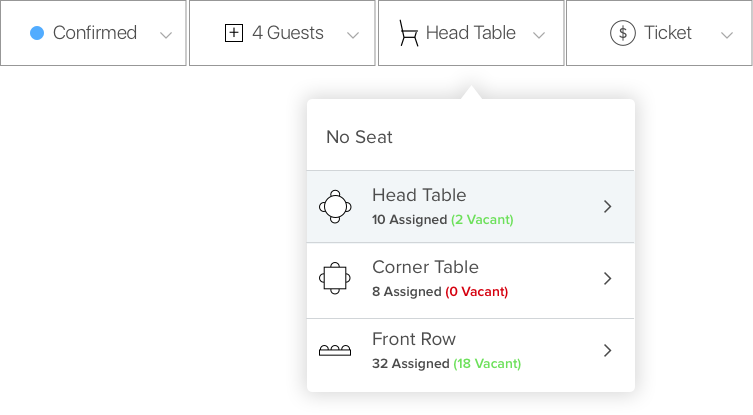The height and width of the screenshot is (415, 753).
Task: Click the 18 Vacant green label
Action: click(487, 364)
